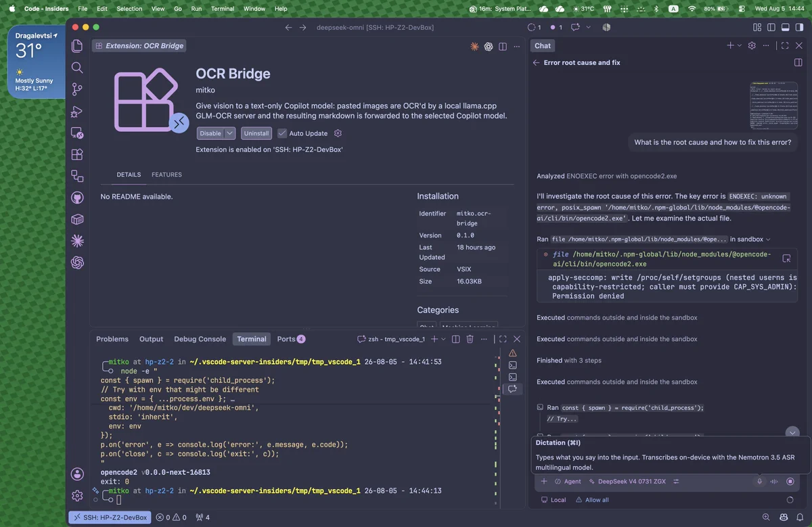Open the Manage gear in activity bar

coord(77,496)
